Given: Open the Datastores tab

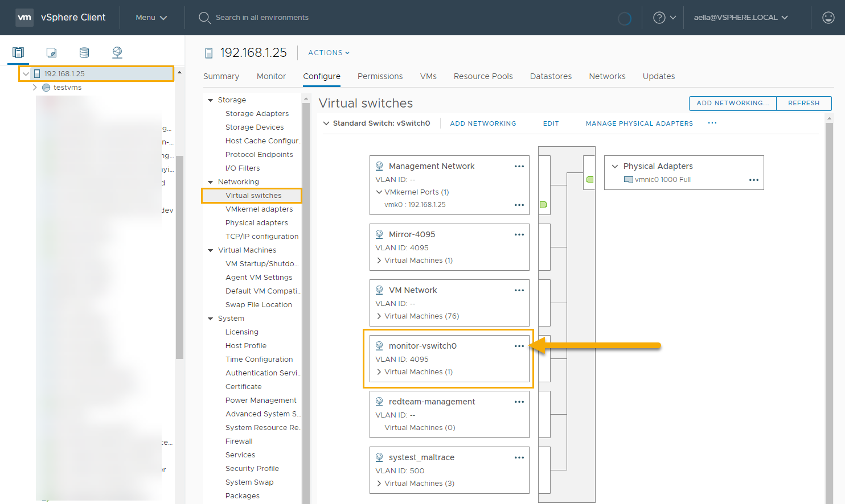Looking at the screenshot, I should pos(550,76).
